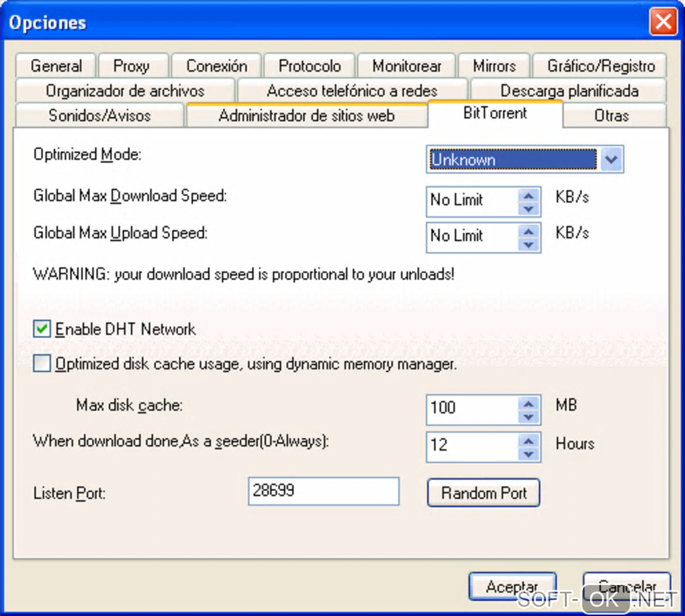Viewport: 685px width, 616px height.
Task: Select the Unknown value in Optimized Mode
Action: pos(513,159)
